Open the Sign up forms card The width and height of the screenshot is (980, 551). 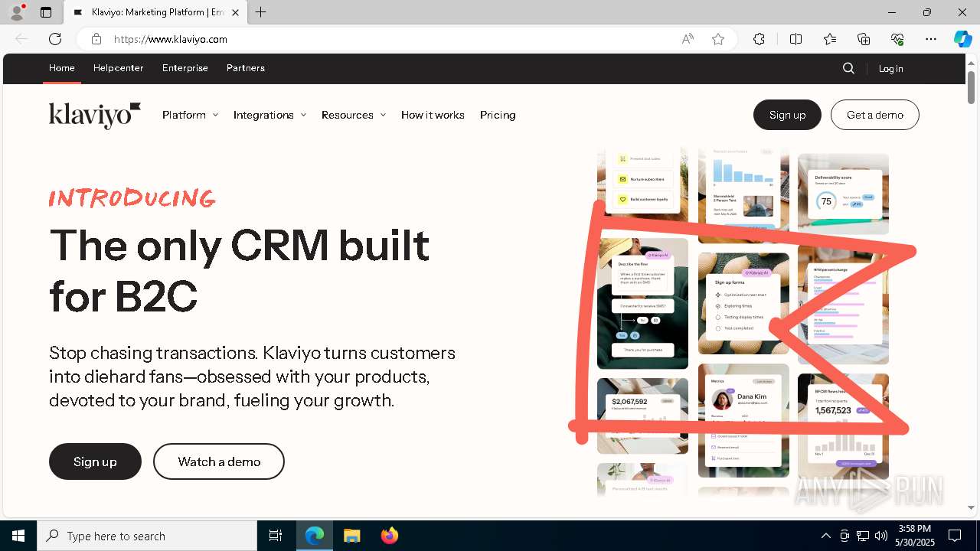coord(743,303)
